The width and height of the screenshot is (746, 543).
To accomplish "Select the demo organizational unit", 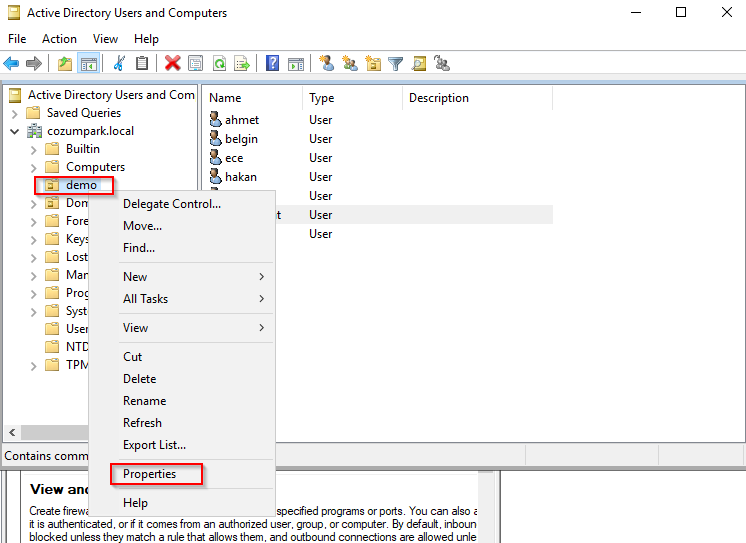I will pos(81,185).
